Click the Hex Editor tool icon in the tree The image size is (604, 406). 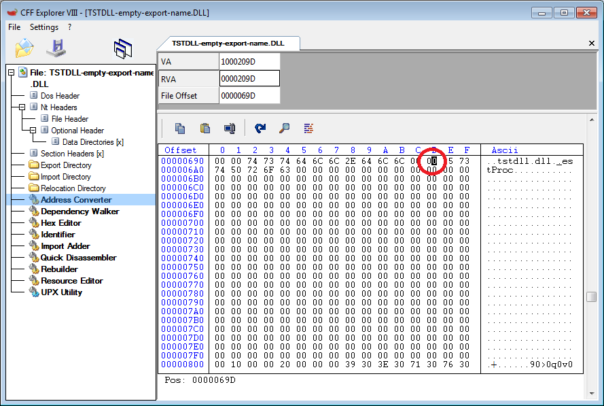[x=34, y=223]
